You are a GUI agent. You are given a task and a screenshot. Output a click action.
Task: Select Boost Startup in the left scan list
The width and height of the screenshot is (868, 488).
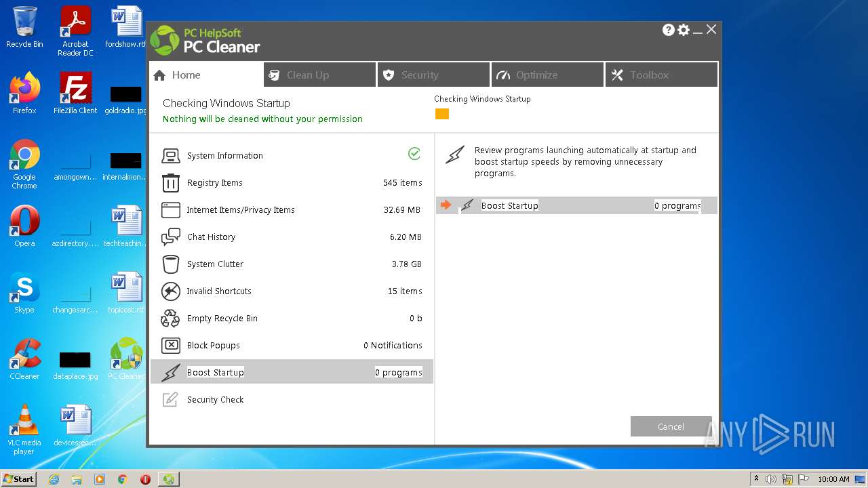tap(292, 372)
